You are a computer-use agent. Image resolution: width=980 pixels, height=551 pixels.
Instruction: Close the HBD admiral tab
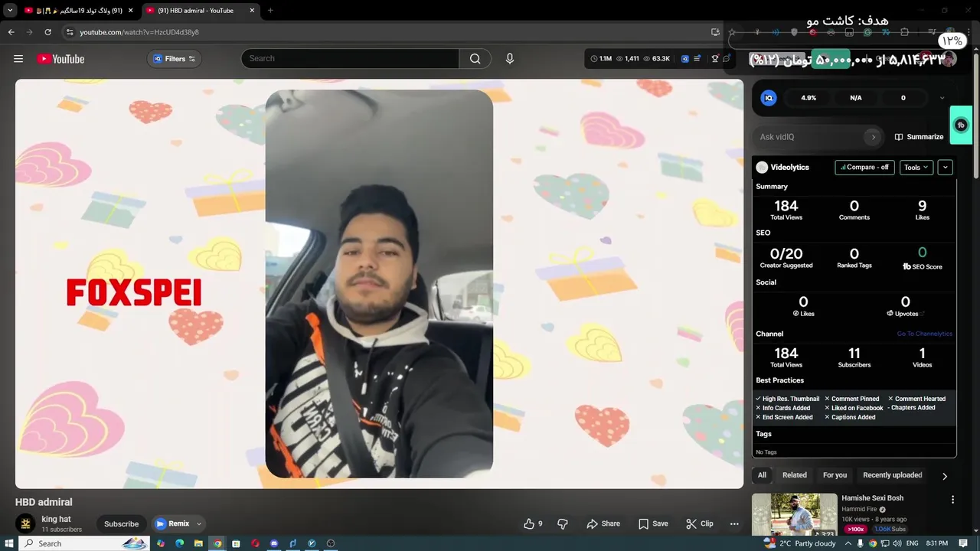pyautogui.click(x=252, y=11)
